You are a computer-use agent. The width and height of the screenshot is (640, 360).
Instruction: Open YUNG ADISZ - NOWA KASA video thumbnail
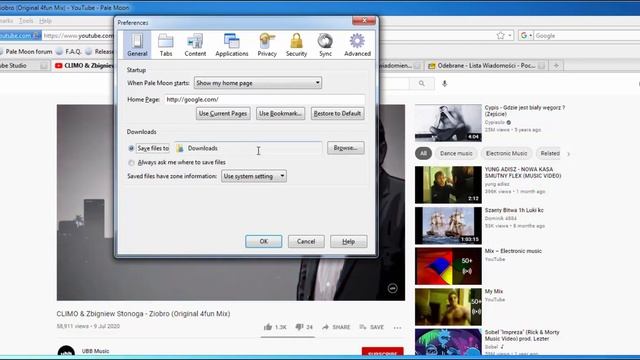[x=448, y=184]
